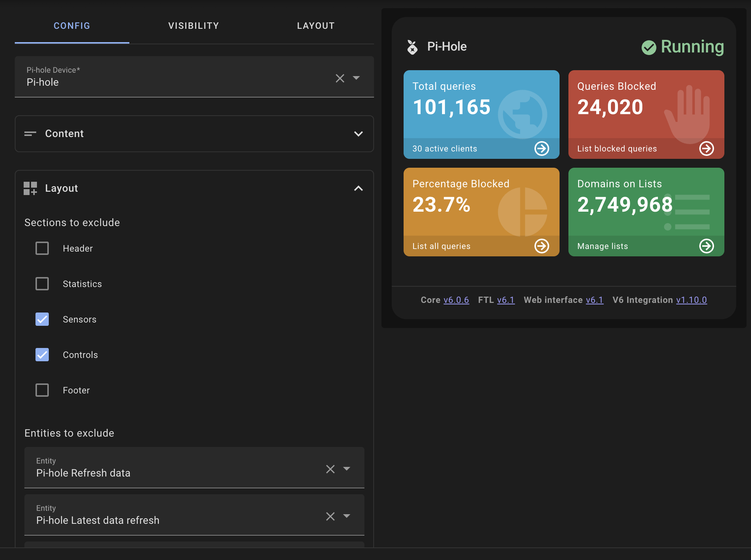Check the Header exclude checkbox
This screenshot has height=560, width=751.
42,248
